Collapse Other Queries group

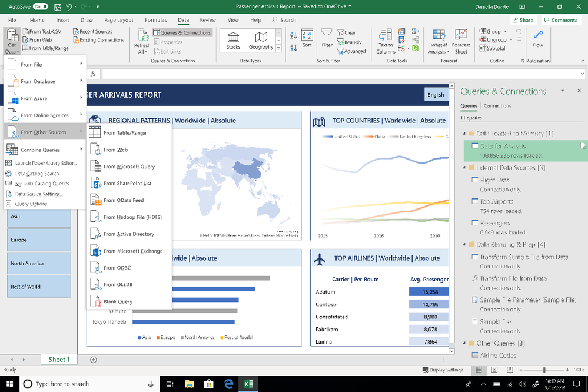[x=464, y=343]
